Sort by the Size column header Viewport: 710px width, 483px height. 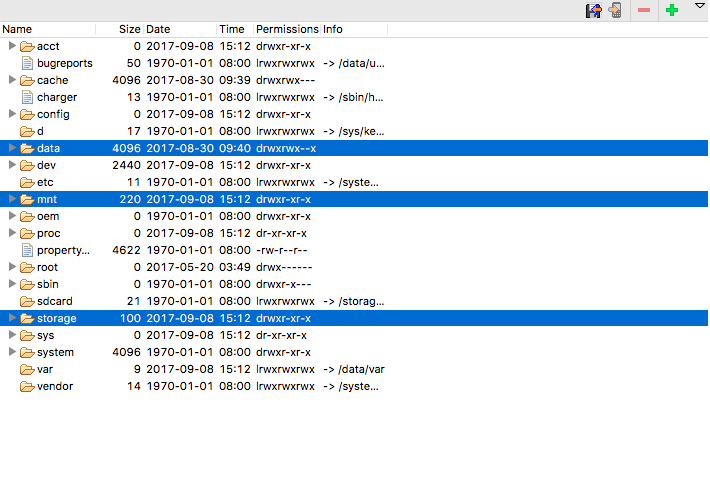129,29
